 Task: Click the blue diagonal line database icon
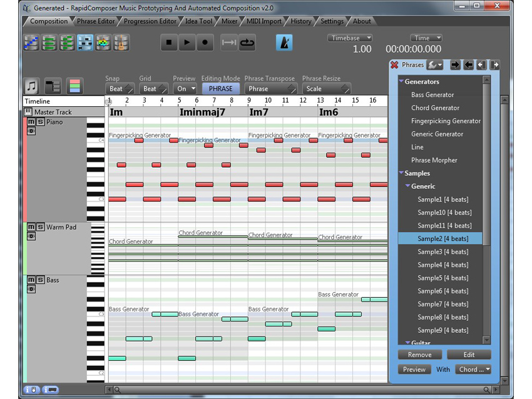click(x=31, y=43)
